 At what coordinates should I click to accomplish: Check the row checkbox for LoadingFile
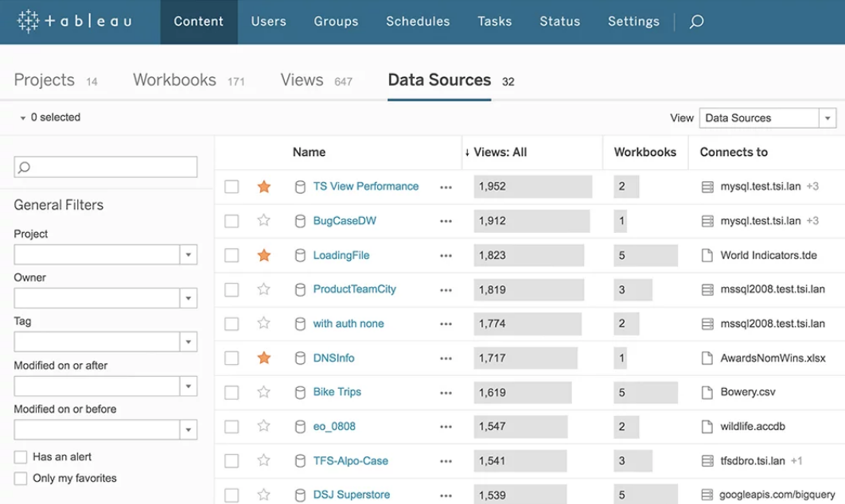pyautogui.click(x=232, y=255)
